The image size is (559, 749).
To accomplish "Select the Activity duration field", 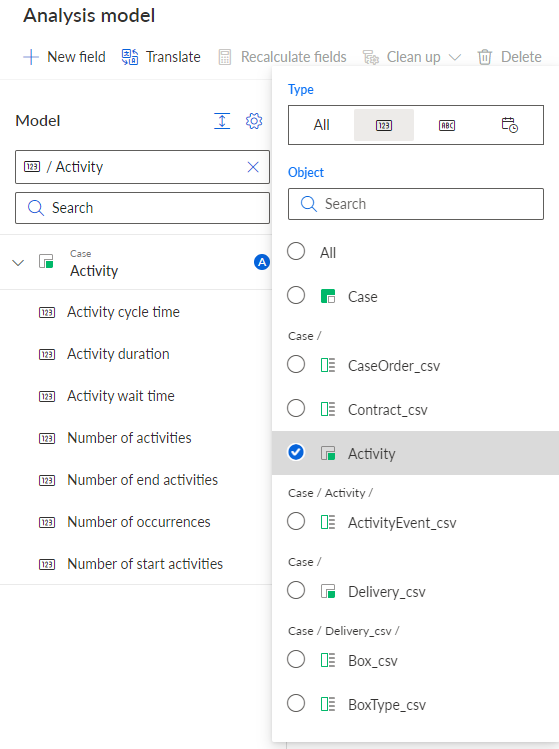I will coord(136,354).
